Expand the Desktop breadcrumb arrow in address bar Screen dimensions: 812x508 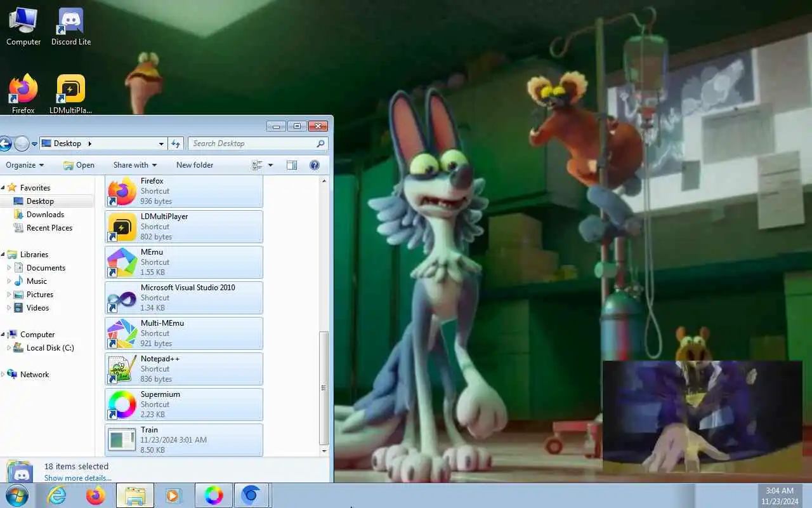[89, 144]
